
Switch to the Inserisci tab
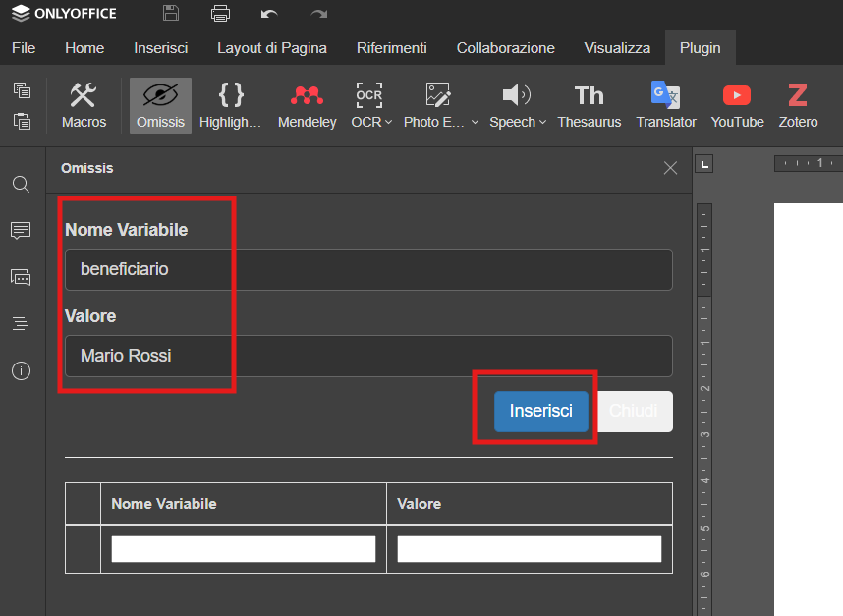point(160,48)
